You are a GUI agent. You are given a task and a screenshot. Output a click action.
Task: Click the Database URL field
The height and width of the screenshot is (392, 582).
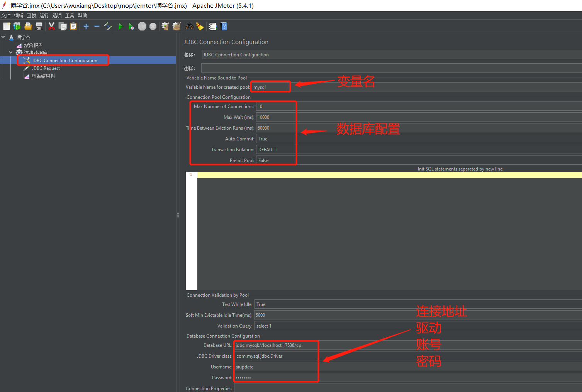coord(408,345)
